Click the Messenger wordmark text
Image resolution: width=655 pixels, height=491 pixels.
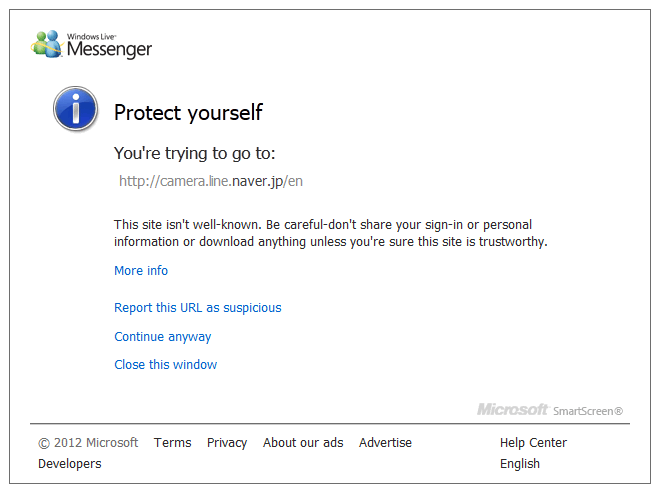pyautogui.click(x=109, y=49)
